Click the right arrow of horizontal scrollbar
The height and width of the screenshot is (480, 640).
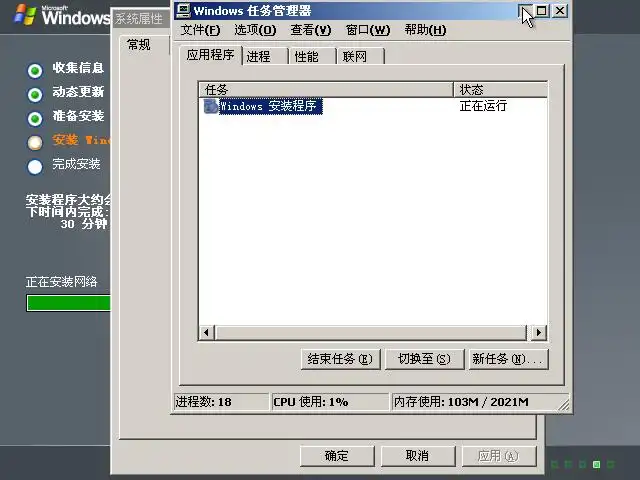click(x=539, y=333)
